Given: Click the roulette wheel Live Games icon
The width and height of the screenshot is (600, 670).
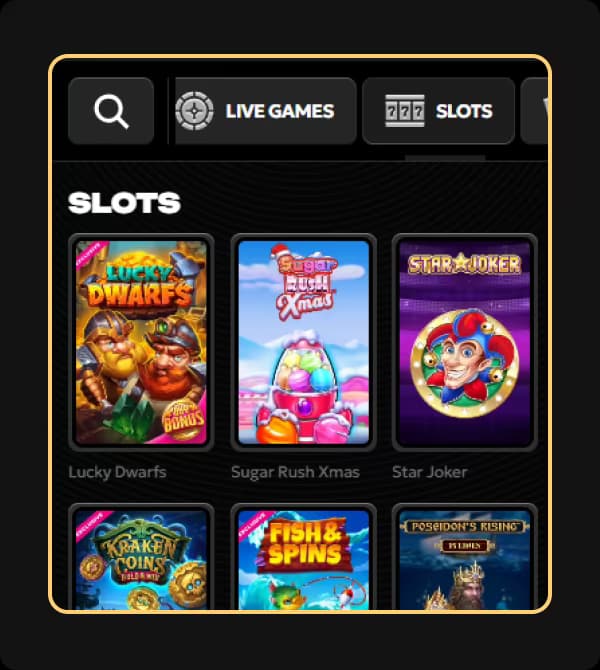Looking at the screenshot, I should 194,111.
